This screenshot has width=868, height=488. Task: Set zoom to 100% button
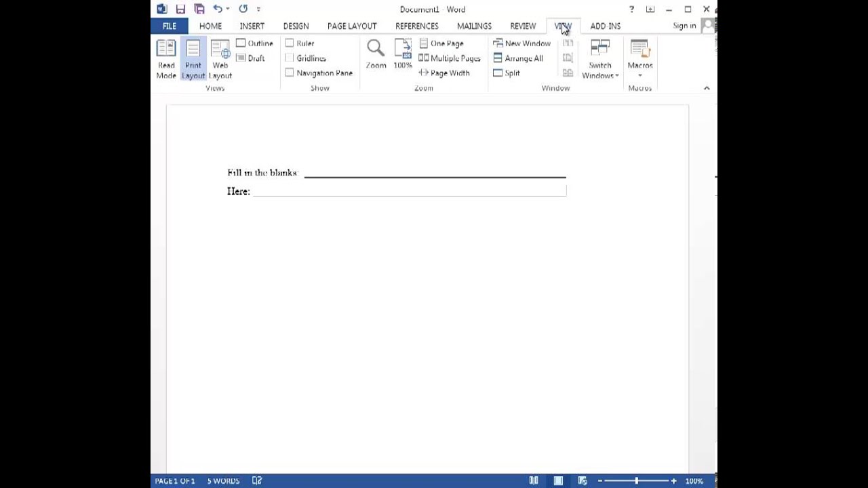point(403,54)
